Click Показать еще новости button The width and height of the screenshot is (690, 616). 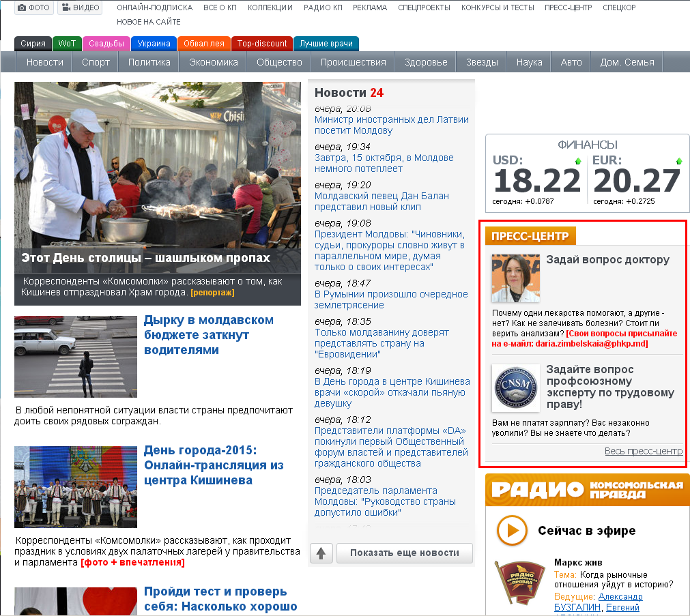pyautogui.click(x=405, y=553)
